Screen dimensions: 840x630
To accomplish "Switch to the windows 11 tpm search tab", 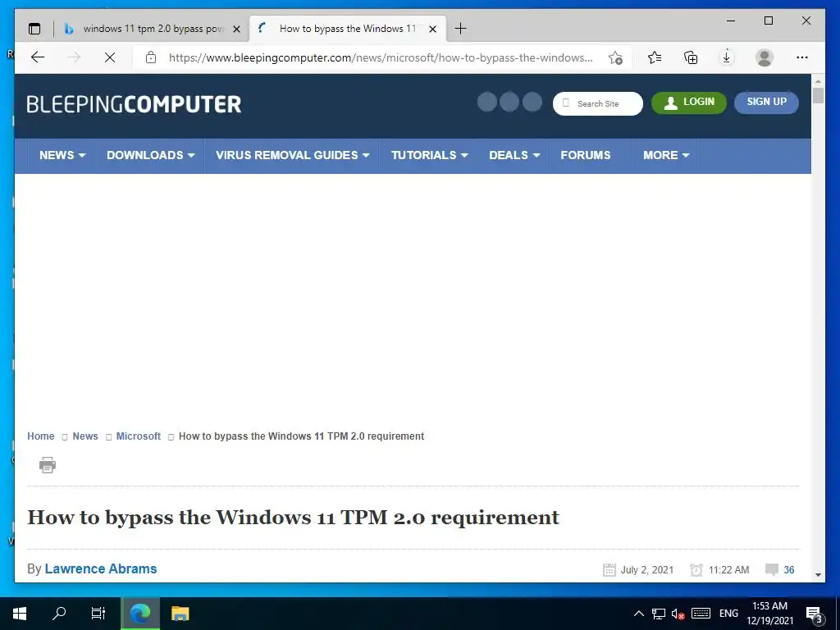I will (152, 29).
